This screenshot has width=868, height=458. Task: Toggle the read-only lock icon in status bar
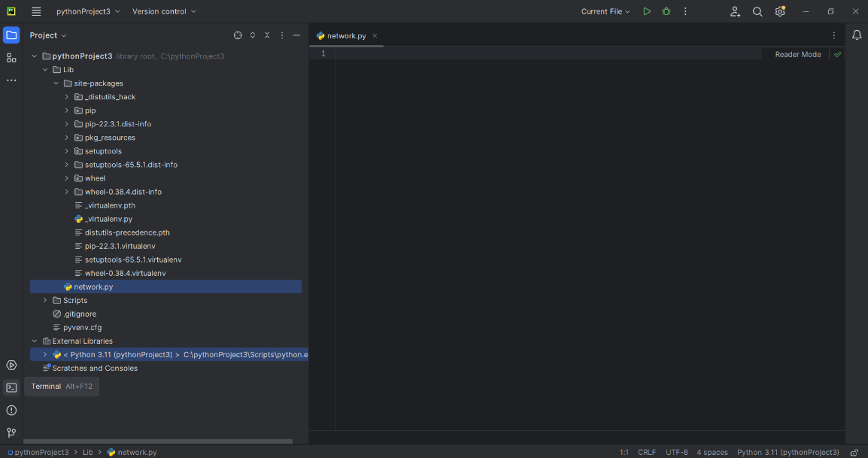pyautogui.click(x=854, y=452)
